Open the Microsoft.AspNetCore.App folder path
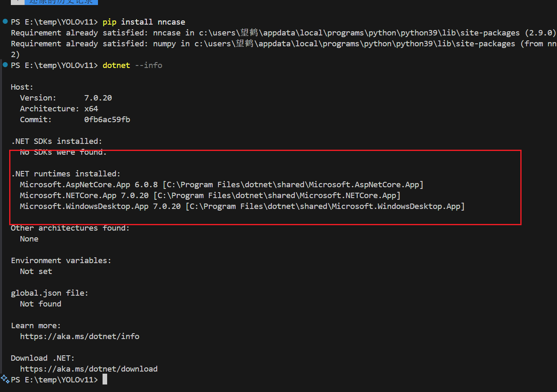This screenshot has width=557, height=392. point(293,184)
